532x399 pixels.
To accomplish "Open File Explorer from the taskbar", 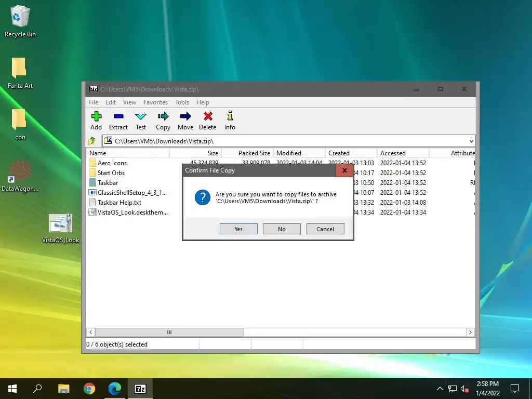I will [x=63, y=389].
